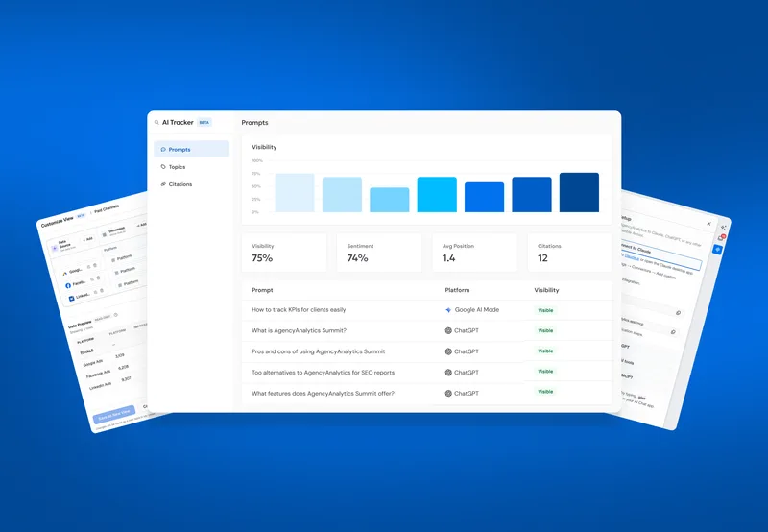Click Visible badge in 'Too alternatives' row
Viewport: 768px width, 532px height.
pos(545,372)
